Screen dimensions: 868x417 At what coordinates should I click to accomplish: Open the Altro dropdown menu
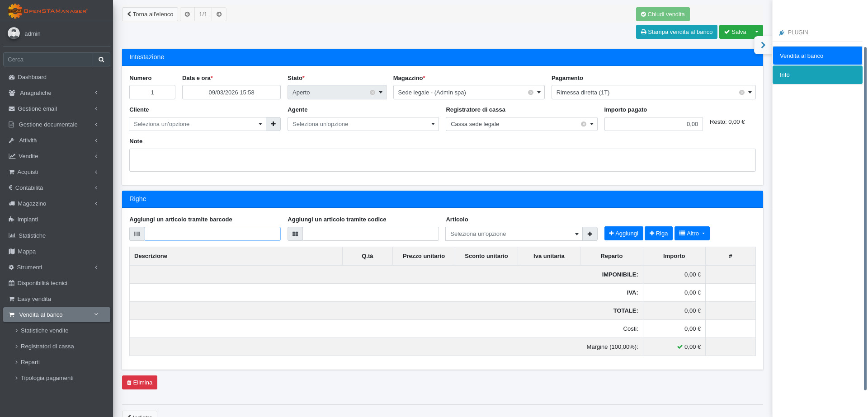pyautogui.click(x=692, y=234)
